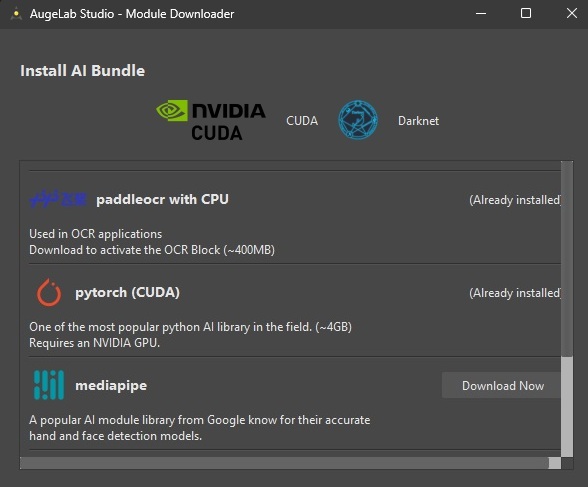
Task: Click the NVIDIA CUDA logo
Action: click(210, 120)
